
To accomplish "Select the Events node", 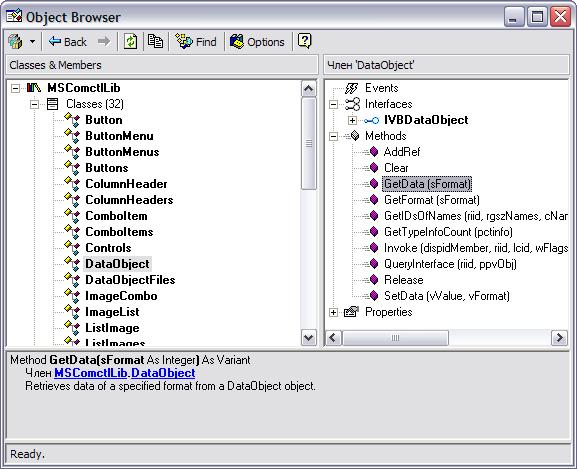I will (x=382, y=88).
